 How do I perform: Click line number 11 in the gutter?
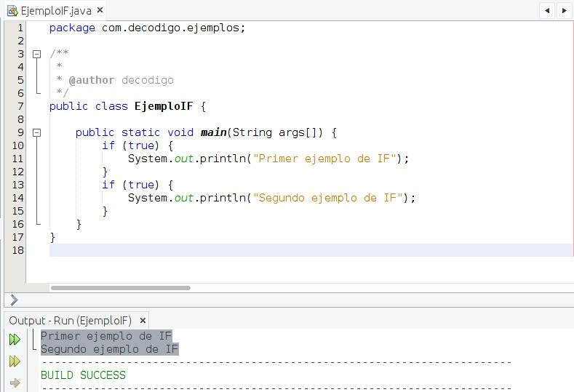point(17,159)
